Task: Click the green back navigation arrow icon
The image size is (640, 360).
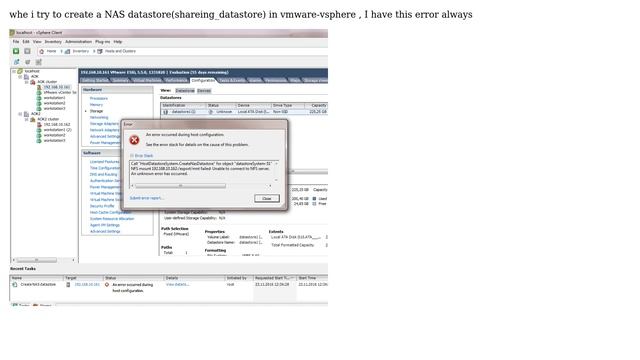Action: (x=16, y=51)
